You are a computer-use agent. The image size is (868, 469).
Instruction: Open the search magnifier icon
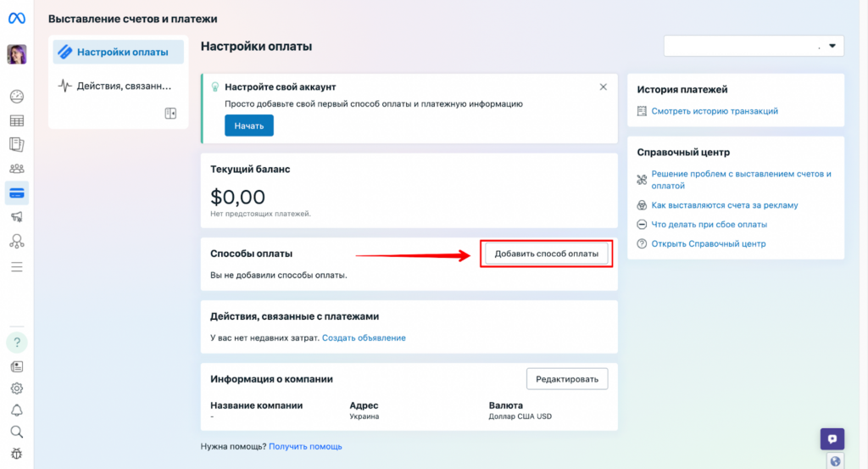pos(17,432)
